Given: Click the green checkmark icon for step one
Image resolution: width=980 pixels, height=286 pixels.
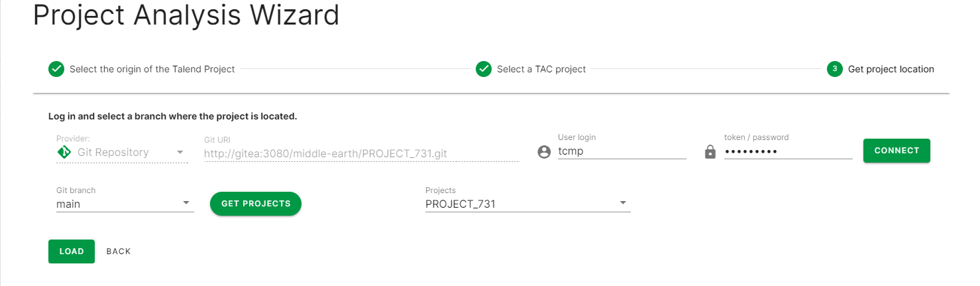Looking at the screenshot, I should point(56,69).
